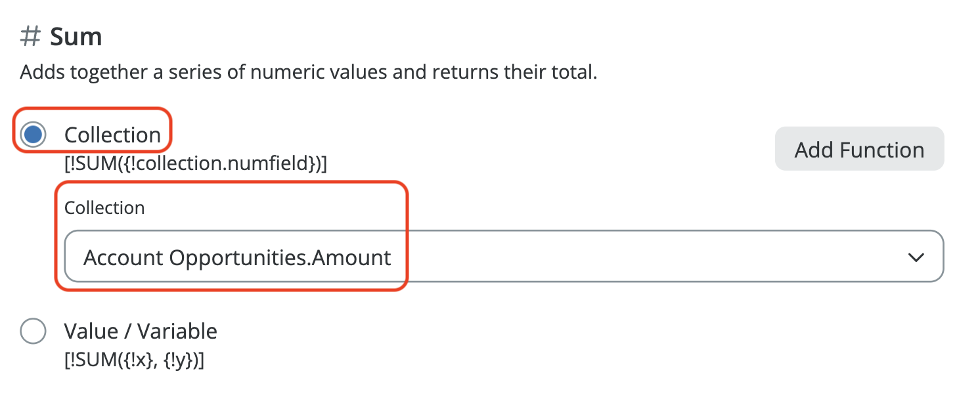Click the [!SUM({!x}, {!y})] syntax text
The height and width of the screenshot is (403, 980).
tap(134, 360)
